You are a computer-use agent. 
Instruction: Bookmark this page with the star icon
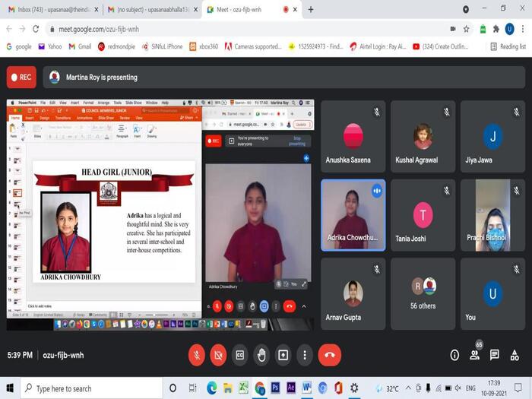467,29
